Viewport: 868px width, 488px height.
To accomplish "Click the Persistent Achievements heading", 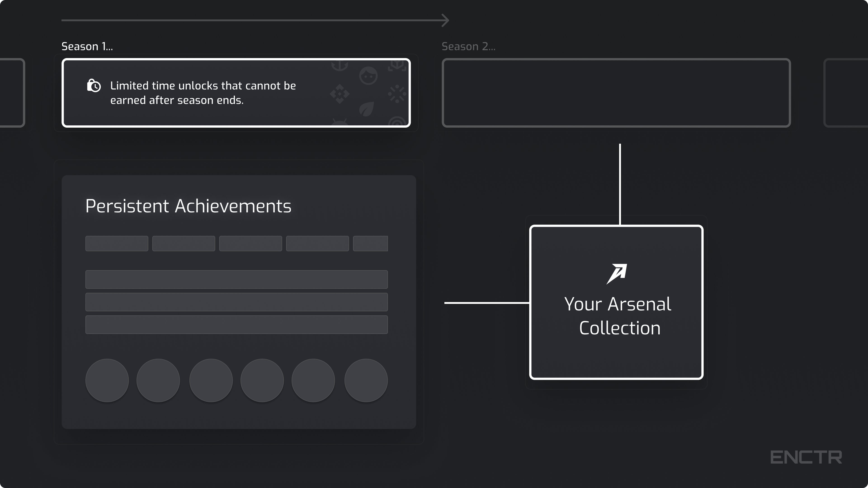I will [188, 206].
